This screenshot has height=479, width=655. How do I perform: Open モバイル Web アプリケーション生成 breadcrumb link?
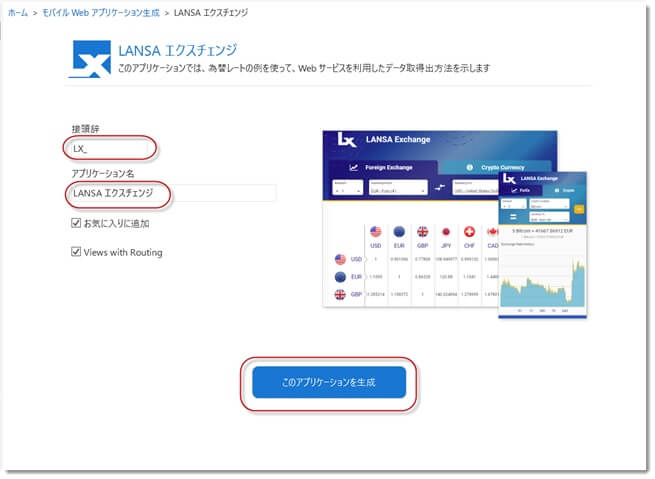tap(101, 13)
